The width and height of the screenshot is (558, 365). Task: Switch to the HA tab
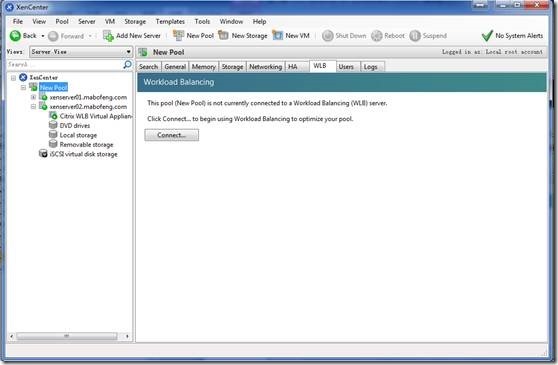(x=297, y=67)
